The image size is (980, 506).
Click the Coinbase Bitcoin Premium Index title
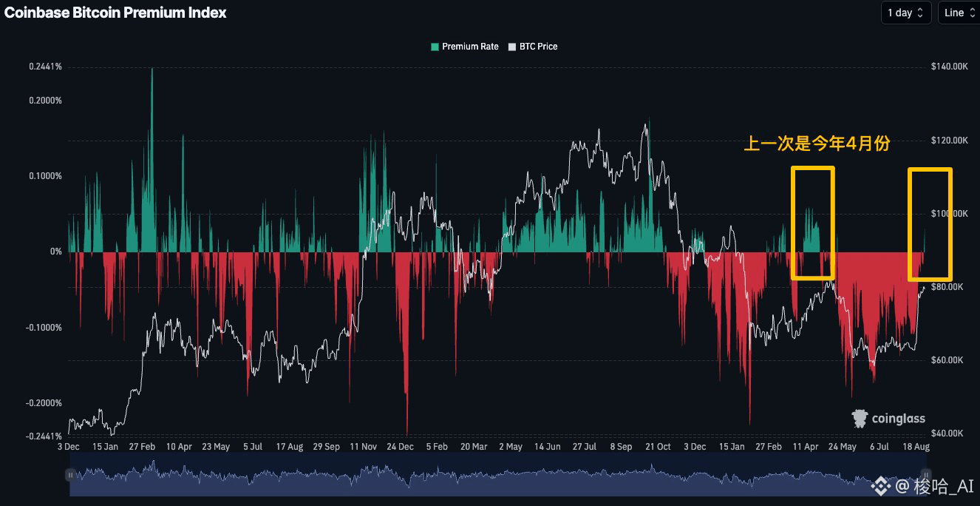click(x=116, y=13)
